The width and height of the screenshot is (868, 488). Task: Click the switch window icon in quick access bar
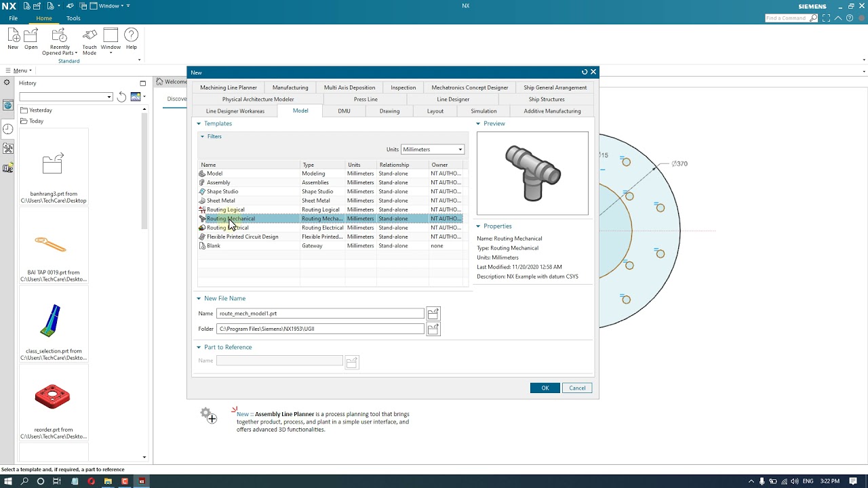click(x=82, y=6)
